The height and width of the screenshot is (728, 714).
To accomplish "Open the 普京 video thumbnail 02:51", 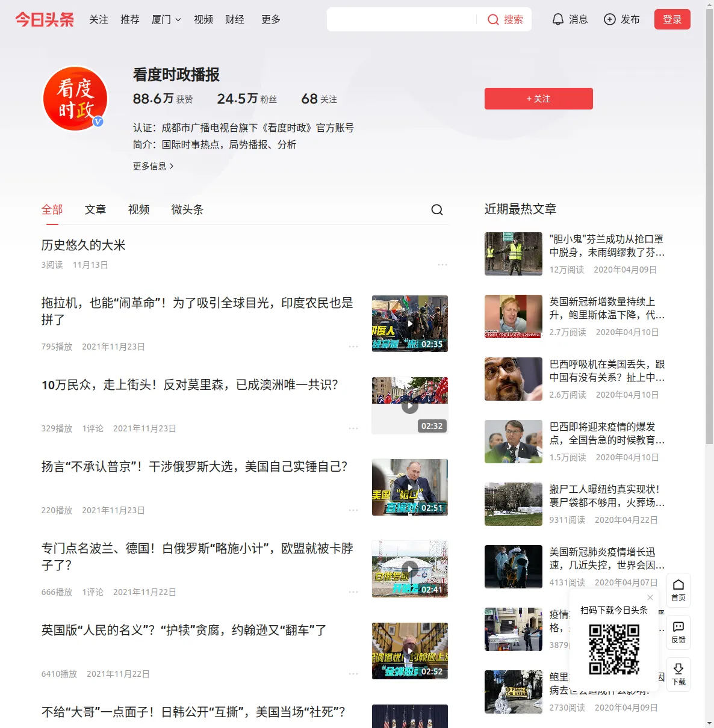I will click(x=410, y=487).
